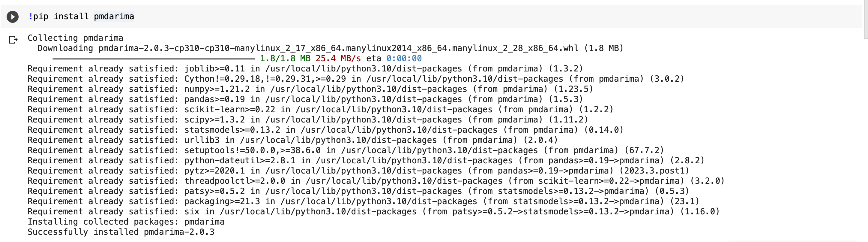Click the statsmodels requirement line
This screenshot has width=868, height=242.
pos(325,130)
